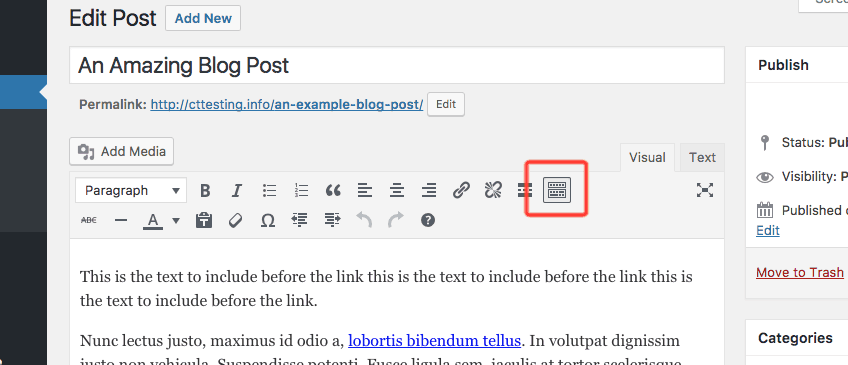Viewport: 848px width, 365px height.
Task: Open keyboard shortcuts help icon
Action: [428, 220]
